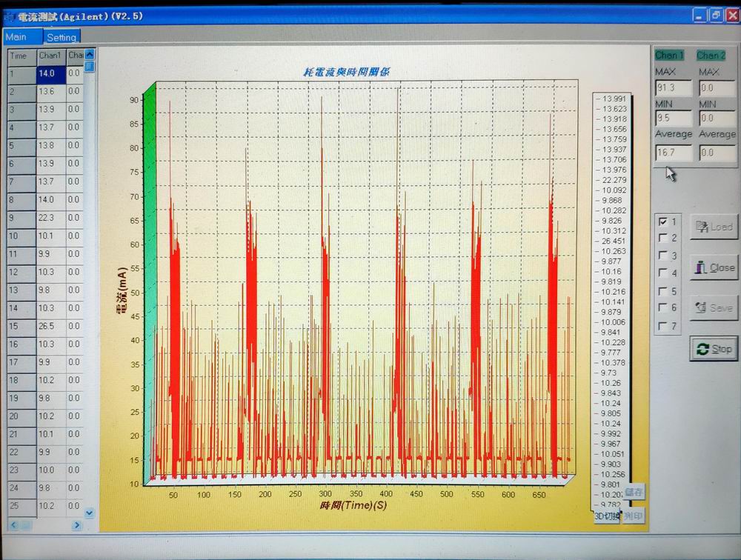Enable channel 4 checkbox
The image size is (741, 560).
663,273
